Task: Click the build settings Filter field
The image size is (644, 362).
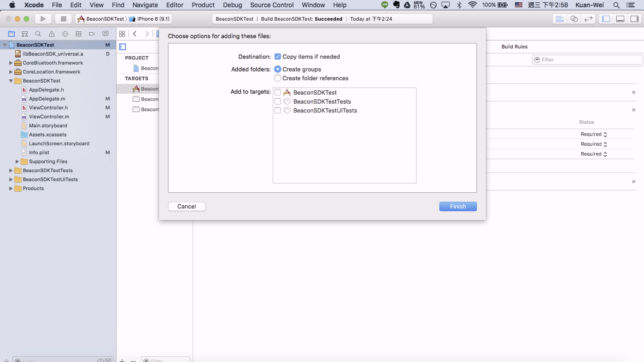Action: (x=587, y=59)
